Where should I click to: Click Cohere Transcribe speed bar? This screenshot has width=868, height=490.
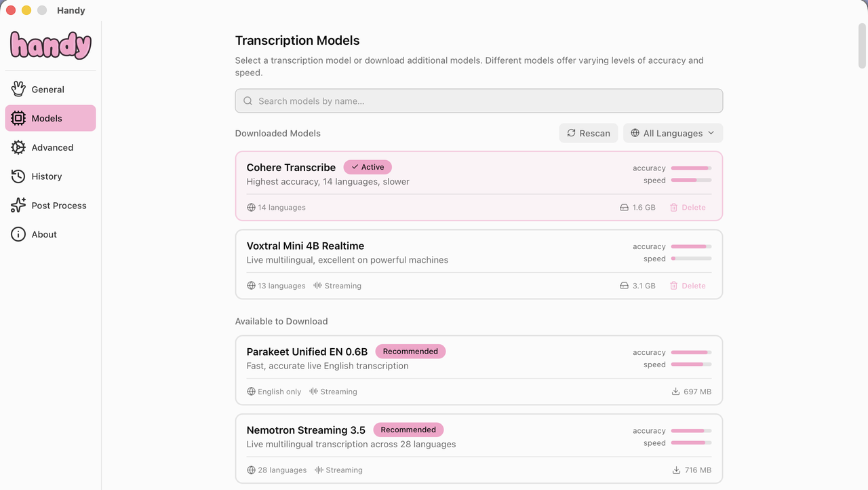click(691, 180)
